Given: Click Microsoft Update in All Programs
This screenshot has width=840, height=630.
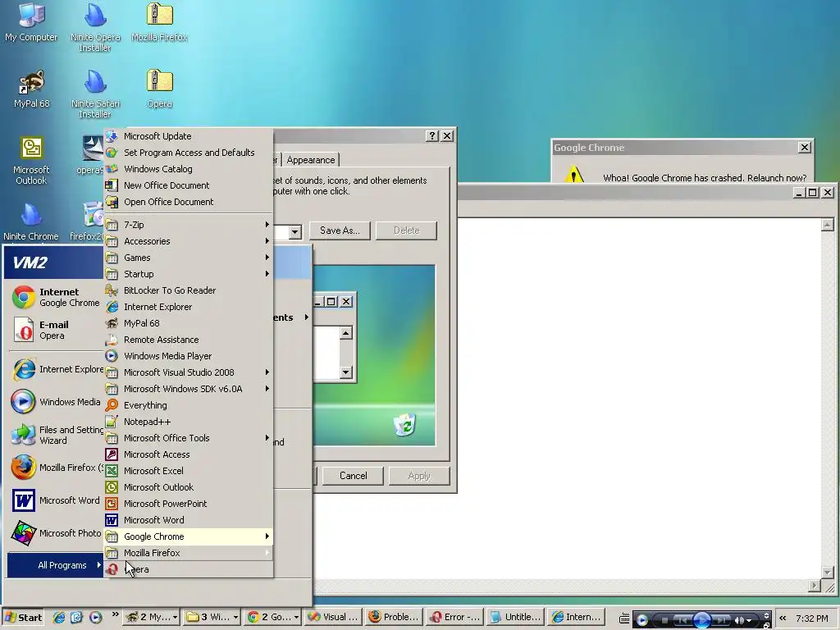Looking at the screenshot, I should [188, 136].
